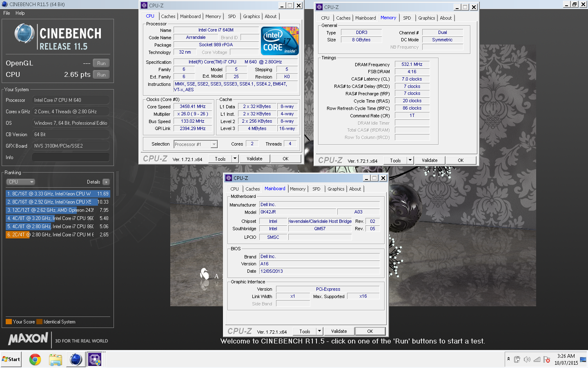Open the Processor #1 selection dropdown
This screenshot has height=368, width=588.
[x=196, y=144]
